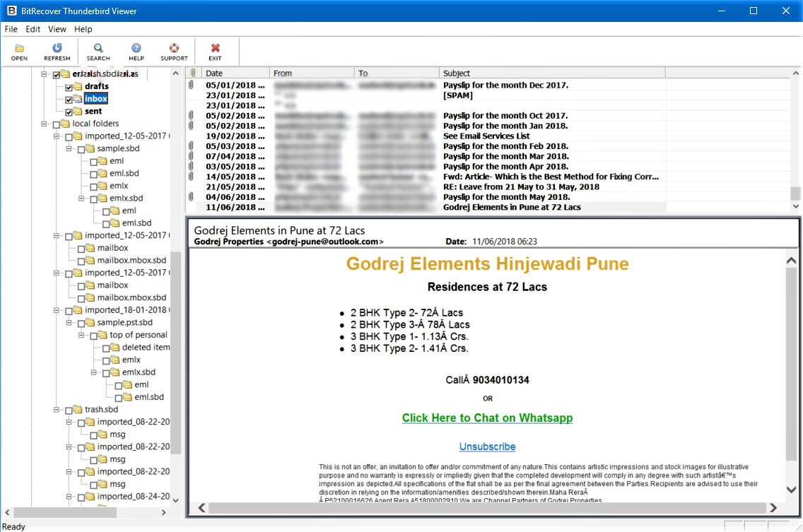Collapse the top of personal node
803x532 pixels.
81,335
